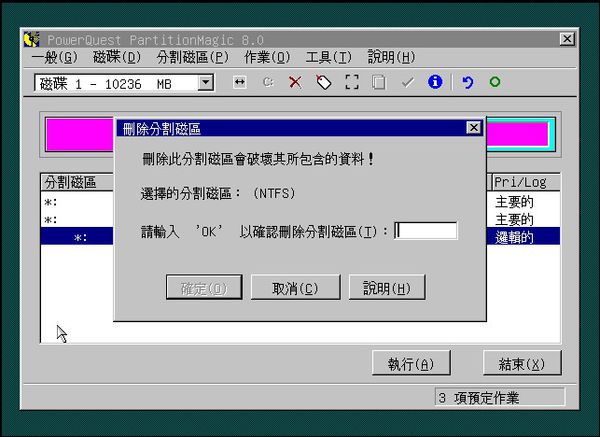
Task: Click the second 主要的 cell
Action: (x=514, y=220)
